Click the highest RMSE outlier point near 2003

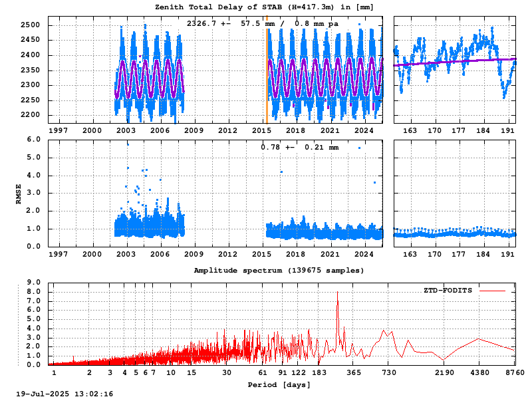click(128, 145)
